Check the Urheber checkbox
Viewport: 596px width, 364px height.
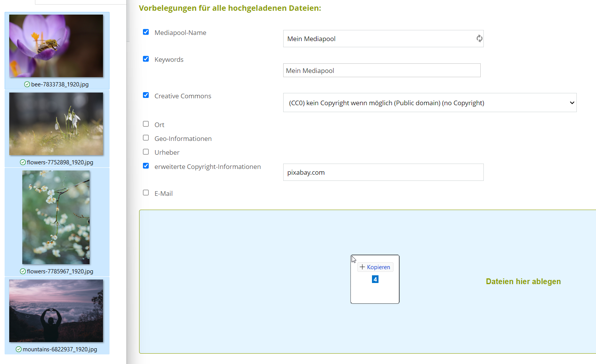[x=146, y=152]
